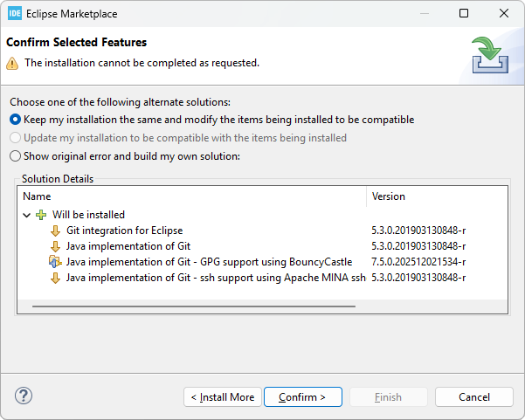Image resolution: width=525 pixels, height=420 pixels.
Task: Collapse the 'Will be installed' tree node
Action: pyautogui.click(x=26, y=215)
